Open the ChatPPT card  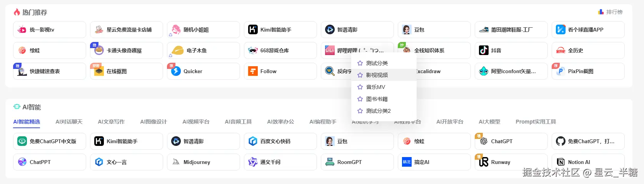50,162
